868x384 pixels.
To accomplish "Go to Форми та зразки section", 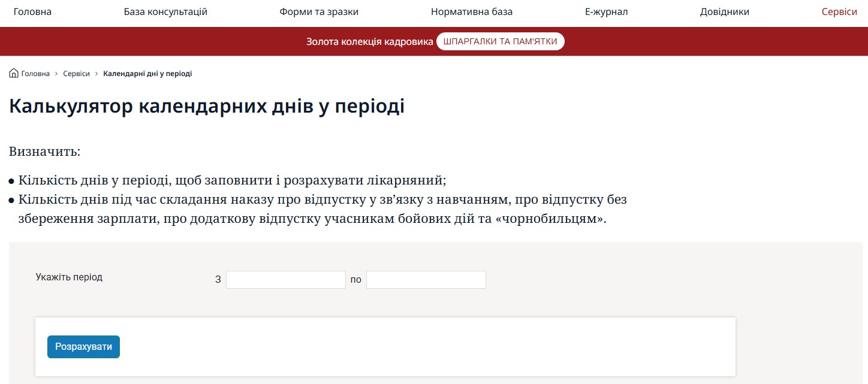I will click(x=319, y=12).
